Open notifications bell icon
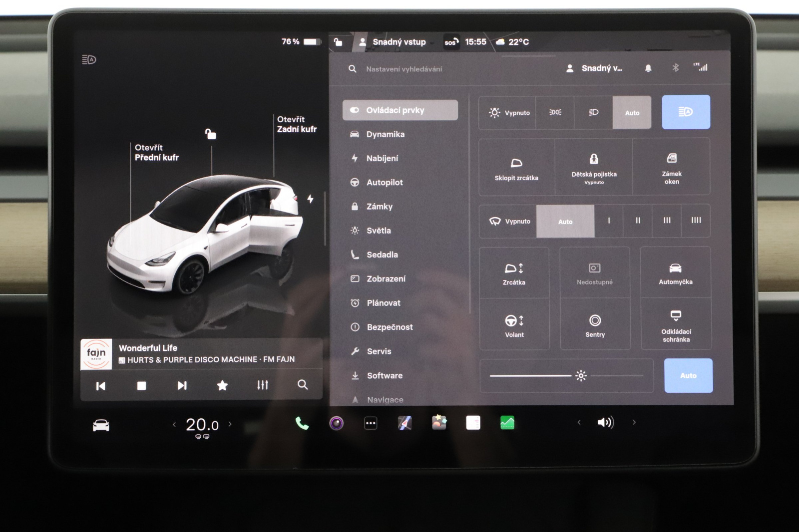The image size is (799, 532). 648,68
